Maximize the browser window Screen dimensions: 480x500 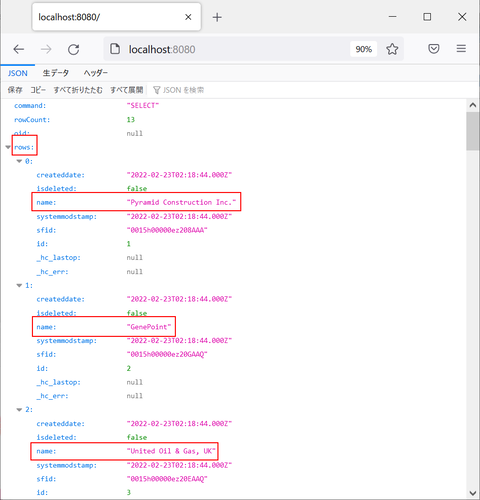[427, 17]
